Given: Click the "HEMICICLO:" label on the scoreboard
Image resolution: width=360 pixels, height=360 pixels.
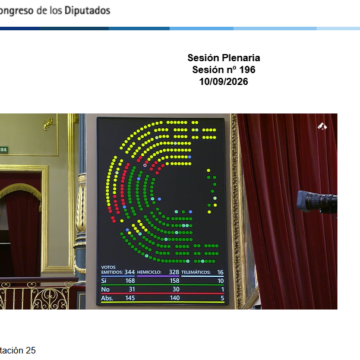Looking at the screenshot, I should 149,272.
